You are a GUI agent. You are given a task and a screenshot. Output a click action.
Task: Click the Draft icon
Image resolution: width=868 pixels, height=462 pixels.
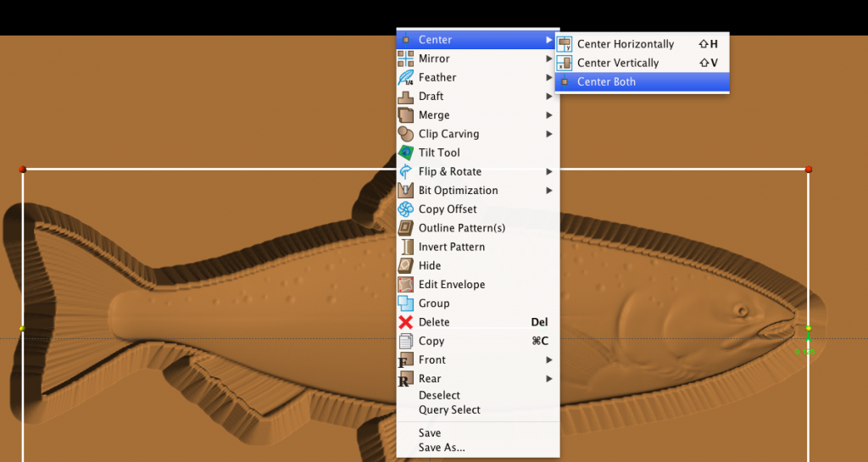[406, 97]
